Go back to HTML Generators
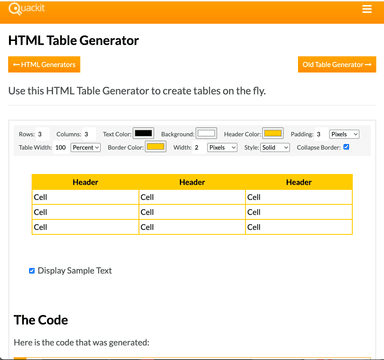The height and width of the screenshot is (360, 384). click(44, 65)
